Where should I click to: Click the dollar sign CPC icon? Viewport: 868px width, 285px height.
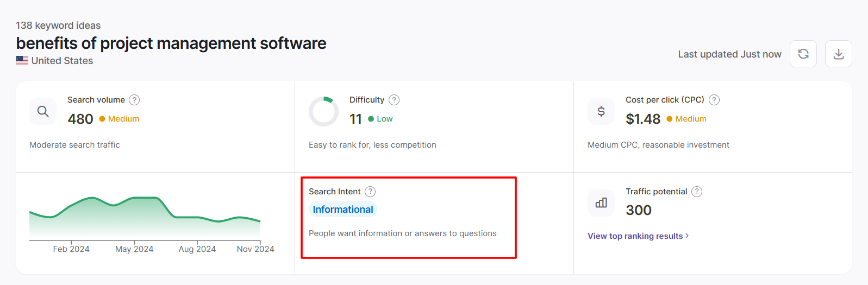tap(601, 111)
